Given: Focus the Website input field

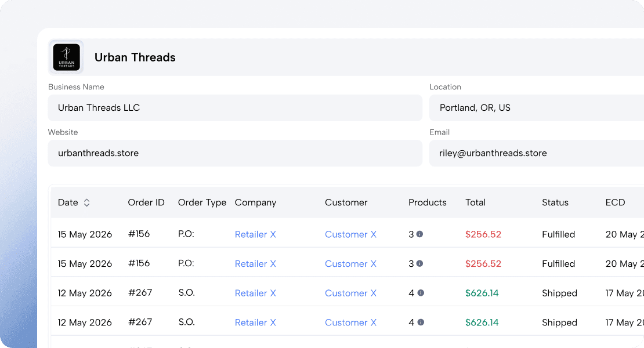Looking at the screenshot, I should point(234,153).
